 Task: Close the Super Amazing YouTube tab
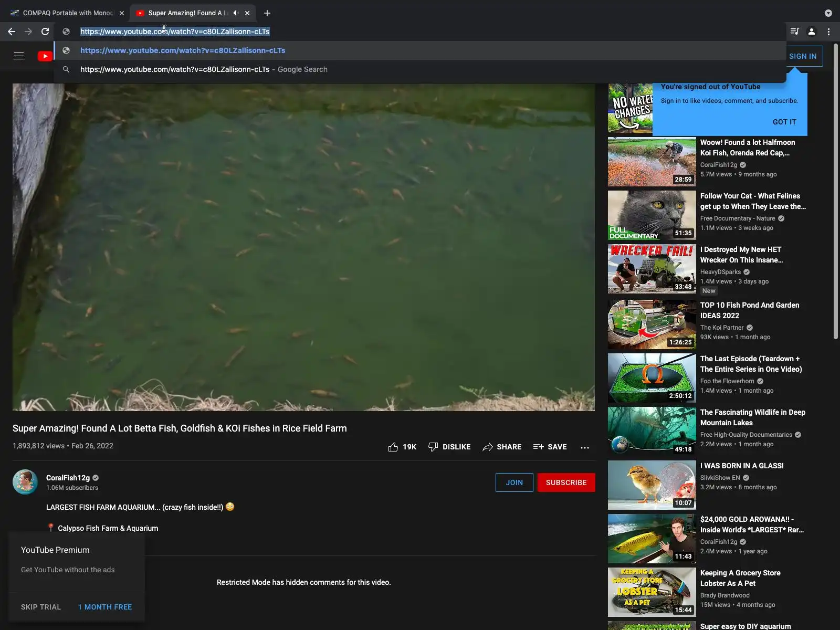pyautogui.click(x=247, y=13)
